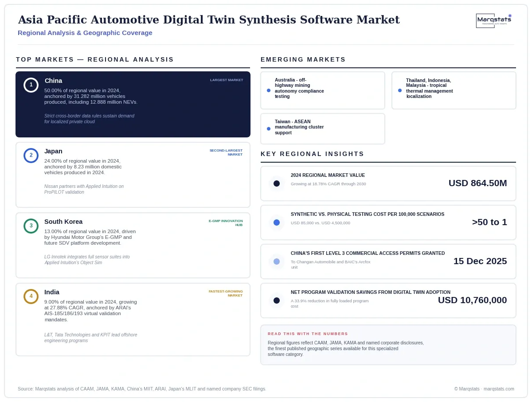Click India's 9.00% regional value description

click(x=91, y=311)
